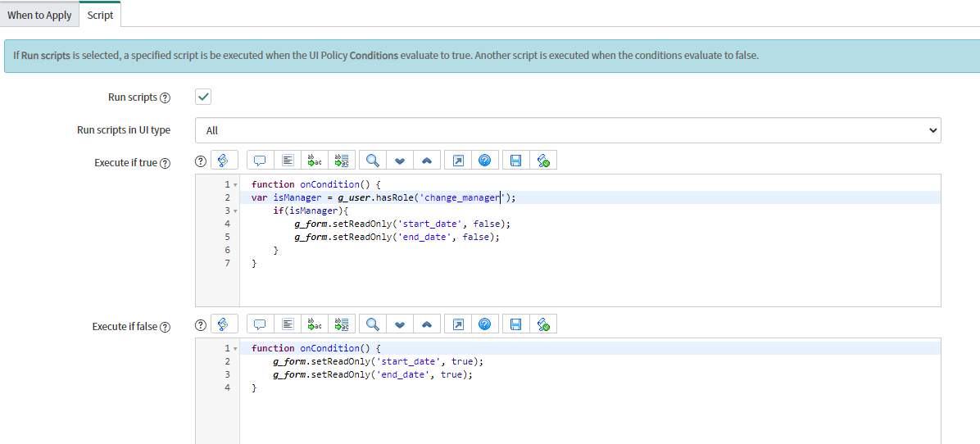Click the Run scripts in UI type label
The height and width of the screenshot is (444, 980).
tap(123, 130)
